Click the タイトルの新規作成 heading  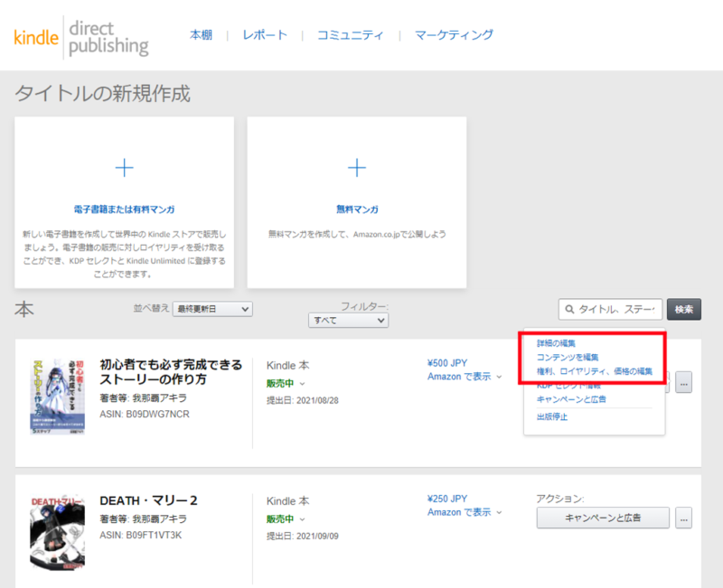click(102, 94)
